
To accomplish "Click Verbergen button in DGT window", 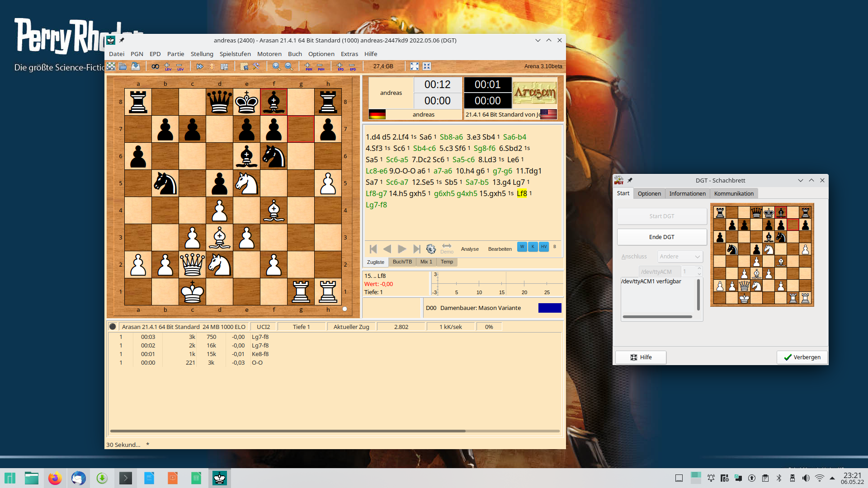I will point(802,357).
